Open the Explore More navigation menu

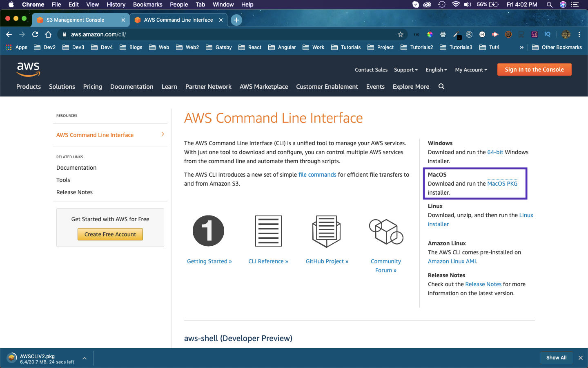tap(411, 86)
